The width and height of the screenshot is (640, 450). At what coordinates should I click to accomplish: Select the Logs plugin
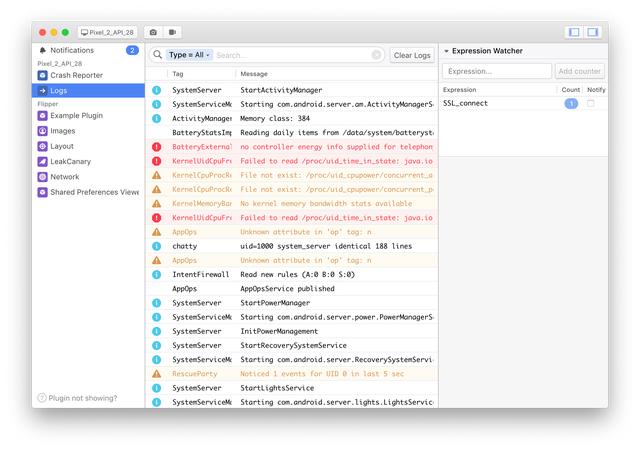pyautogui.click(x=88, y=91)
